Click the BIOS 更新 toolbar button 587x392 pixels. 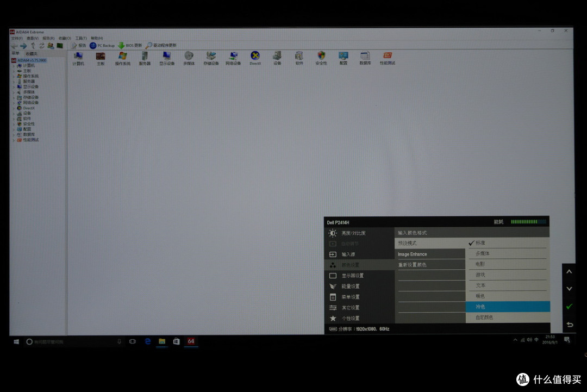click(130, 46)
